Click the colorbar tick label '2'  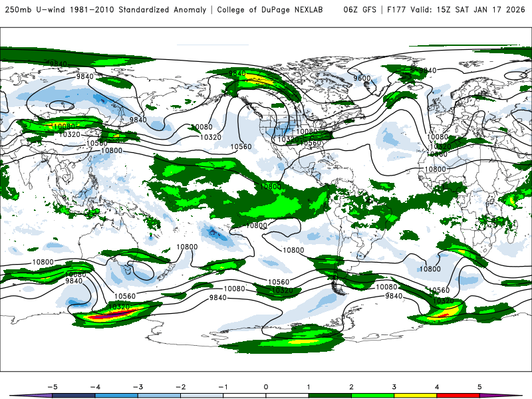pos(351,387)
